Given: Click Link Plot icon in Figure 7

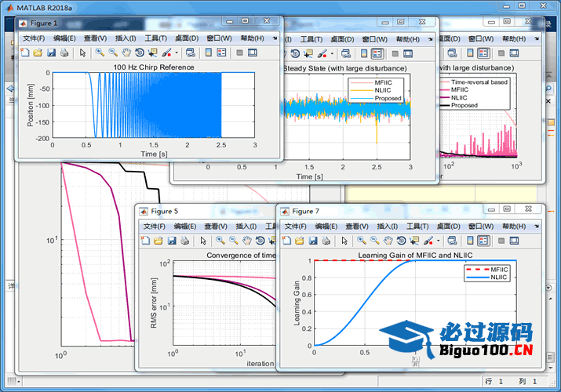Looking at the screenshot, I should point(452,241).
